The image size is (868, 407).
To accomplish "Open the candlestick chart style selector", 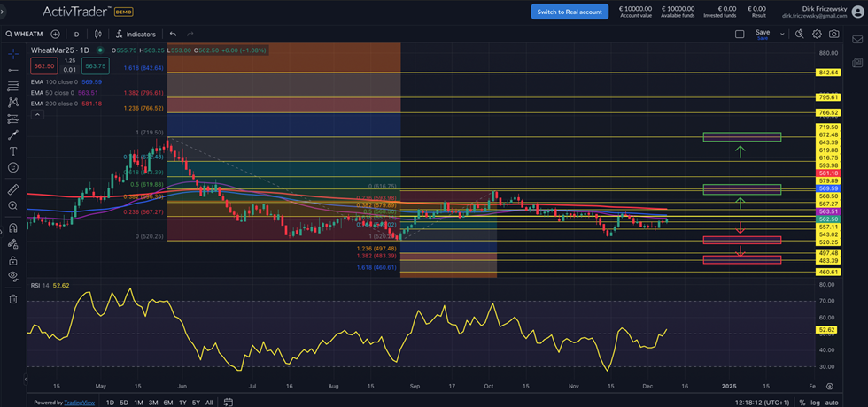I will (x=97, y=34).
